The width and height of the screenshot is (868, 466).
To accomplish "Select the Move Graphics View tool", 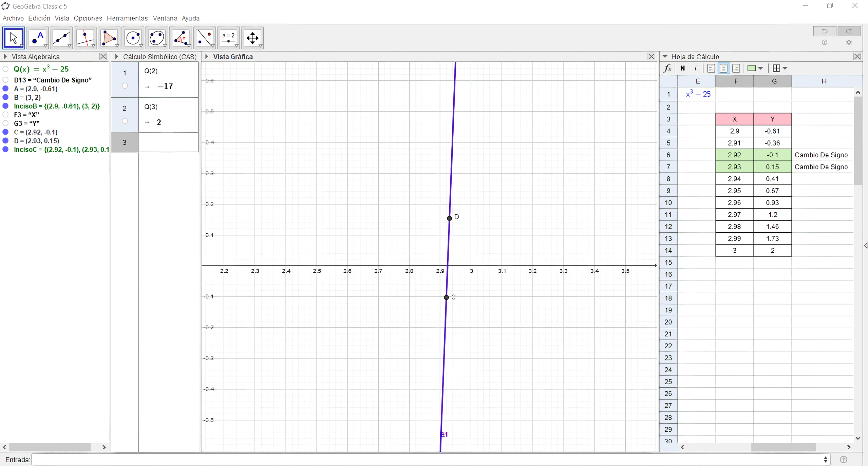I will coord(252,38).
